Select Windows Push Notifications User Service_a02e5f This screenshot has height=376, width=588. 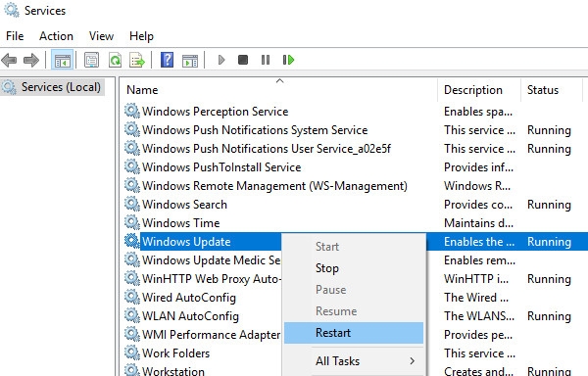click(x=267, y=149)
